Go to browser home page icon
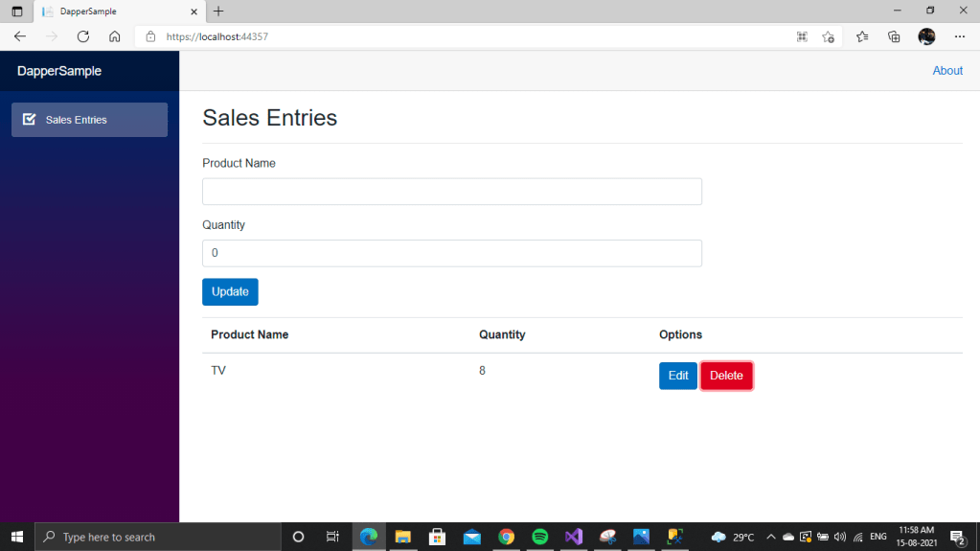 tap(115, 36)
